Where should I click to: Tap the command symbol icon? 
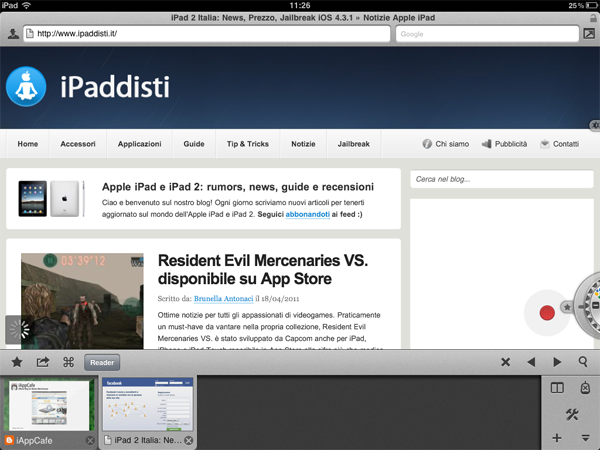click(x=69, y=362)
